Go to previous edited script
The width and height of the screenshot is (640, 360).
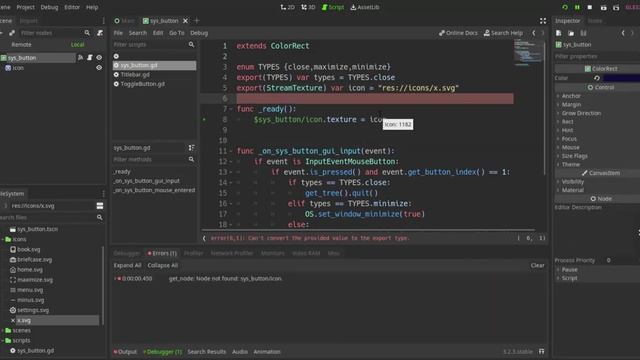click(533, 33)
